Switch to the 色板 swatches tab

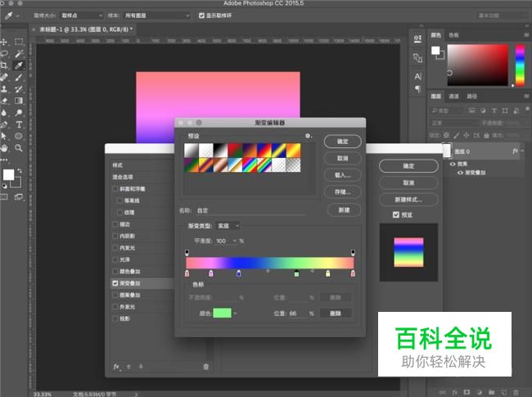coord(453,35)
